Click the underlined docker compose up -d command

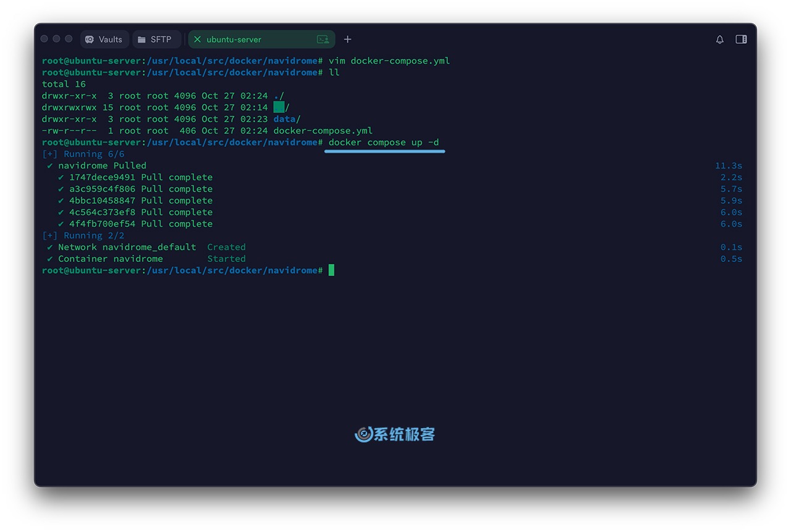pyautogui.click(x=384, y=143)
